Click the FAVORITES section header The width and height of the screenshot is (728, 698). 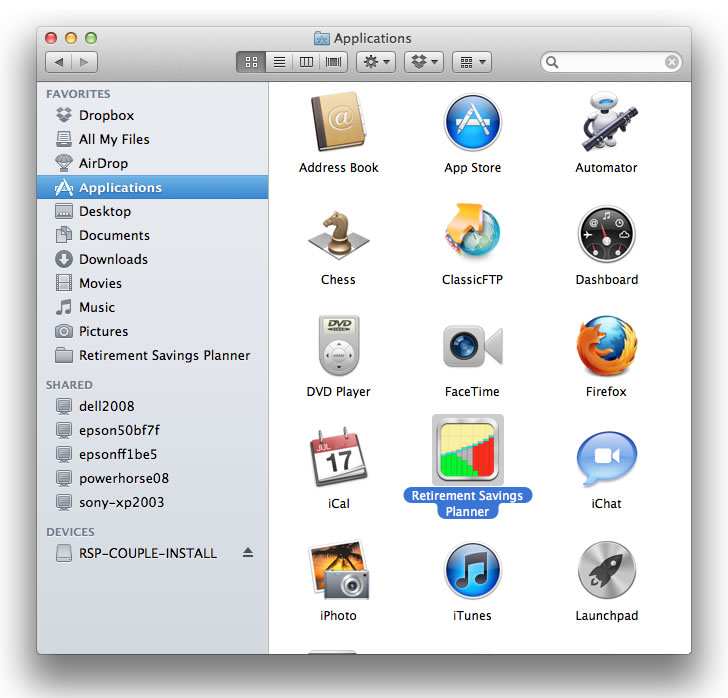pyautogui.click(x=78, y=94)
